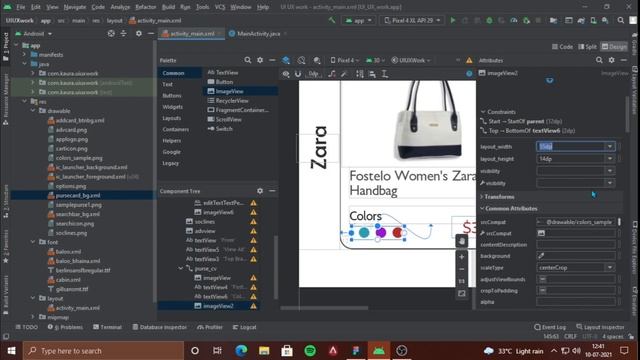Switch to Code view mode

tap(562, 47)
